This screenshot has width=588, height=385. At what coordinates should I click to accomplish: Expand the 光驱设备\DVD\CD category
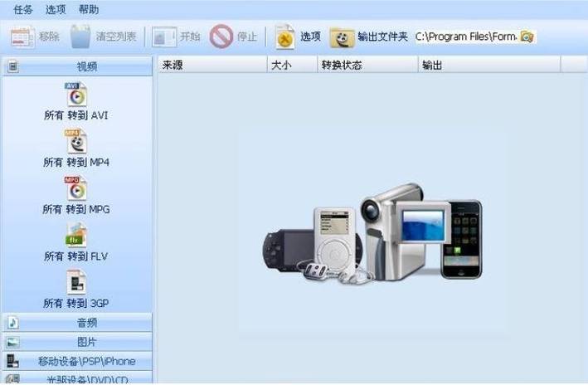pos(78,378)
